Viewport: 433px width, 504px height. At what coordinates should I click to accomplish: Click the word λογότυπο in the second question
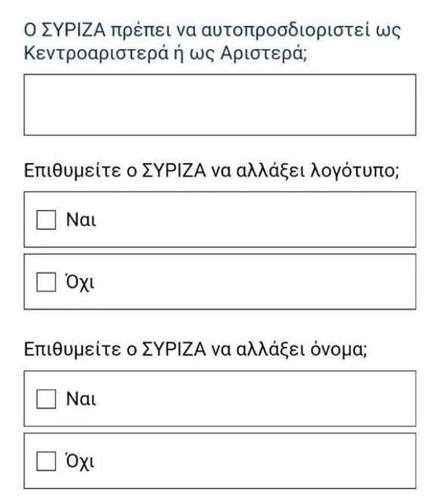(x=354, y=171)
